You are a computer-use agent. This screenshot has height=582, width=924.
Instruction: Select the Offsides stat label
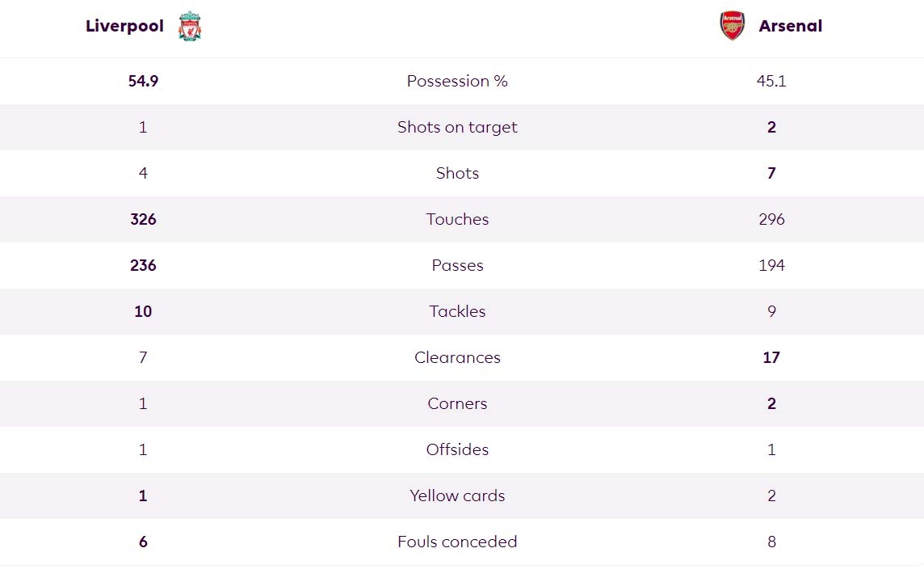point(457,449)
